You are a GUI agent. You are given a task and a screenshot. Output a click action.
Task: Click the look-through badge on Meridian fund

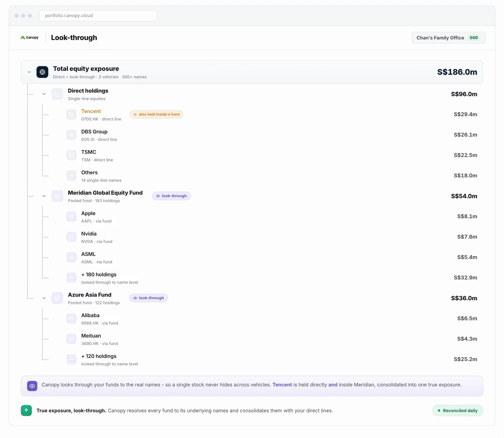tap(171, 196)
